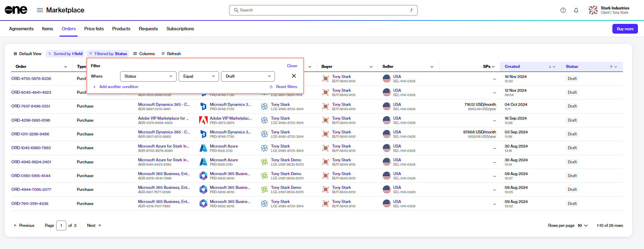
Task: Open the Default View selector
Action: [x=27, y=54]
